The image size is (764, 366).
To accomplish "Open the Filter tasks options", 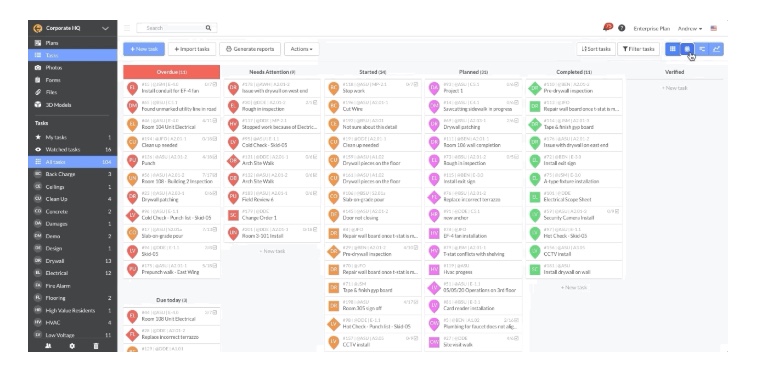I will [639, 49].
